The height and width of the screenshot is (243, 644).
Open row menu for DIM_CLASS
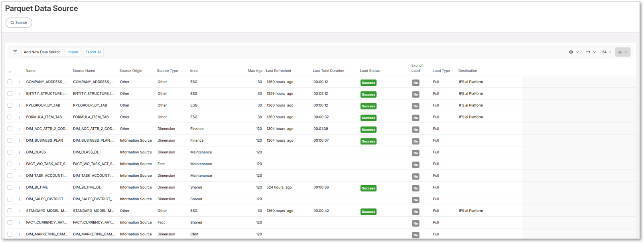point(19,152)
